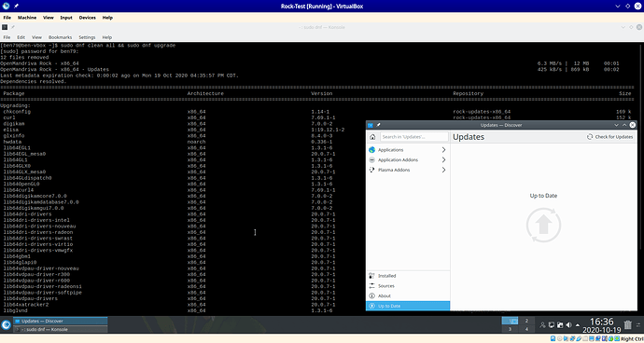The image size is (644, 343).
Task: Click the 'Architecture' column header text
Action: (205, 93)
